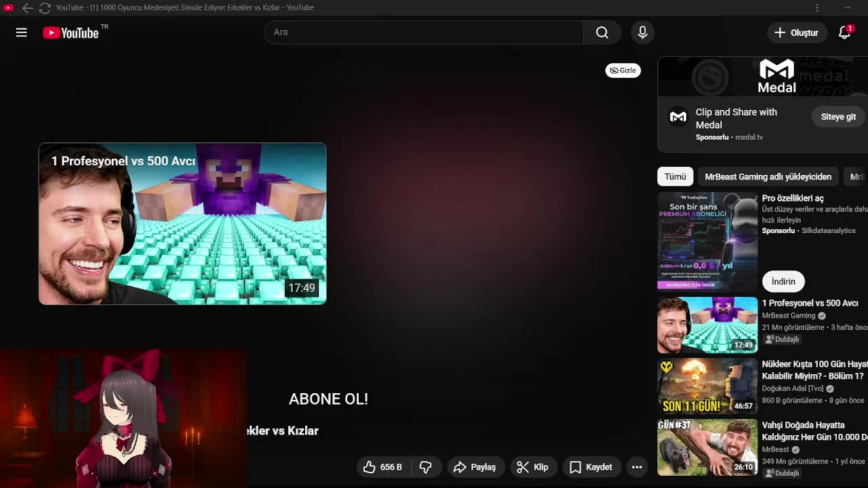Screen dimensions: 868x488
Task: Open Vahşi Doğada Hayatta Kaldığınız video thumbnail
Action: [707, 447]
